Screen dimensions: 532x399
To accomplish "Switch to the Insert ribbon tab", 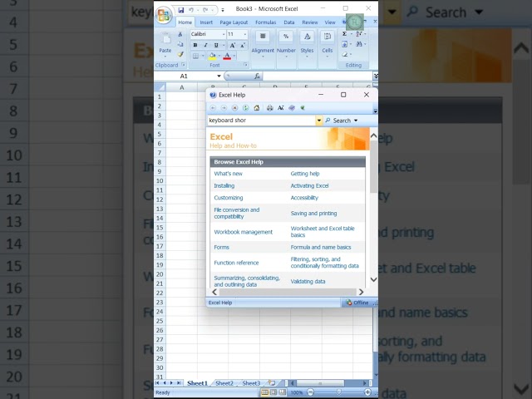I will [x=206, y=22].
